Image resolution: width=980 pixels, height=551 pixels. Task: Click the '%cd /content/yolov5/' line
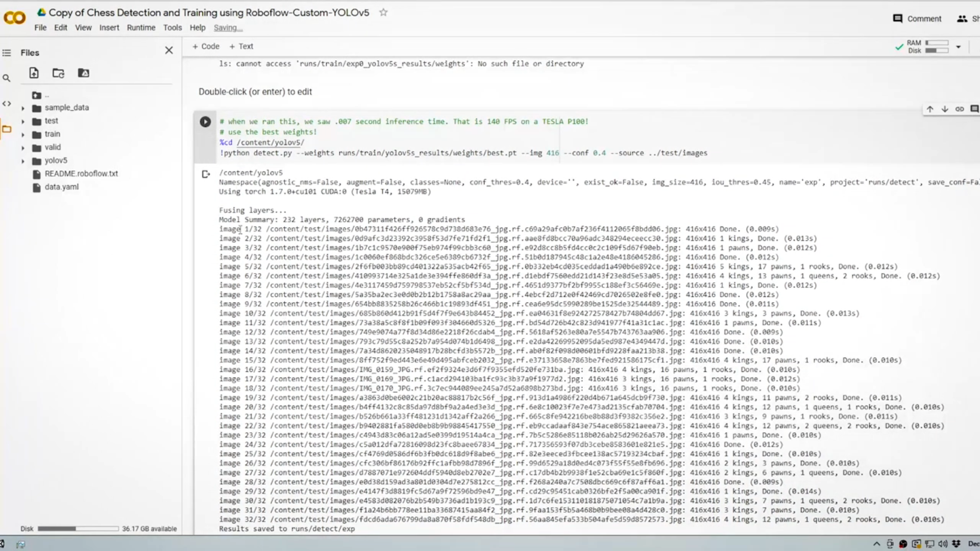[262, 142]
